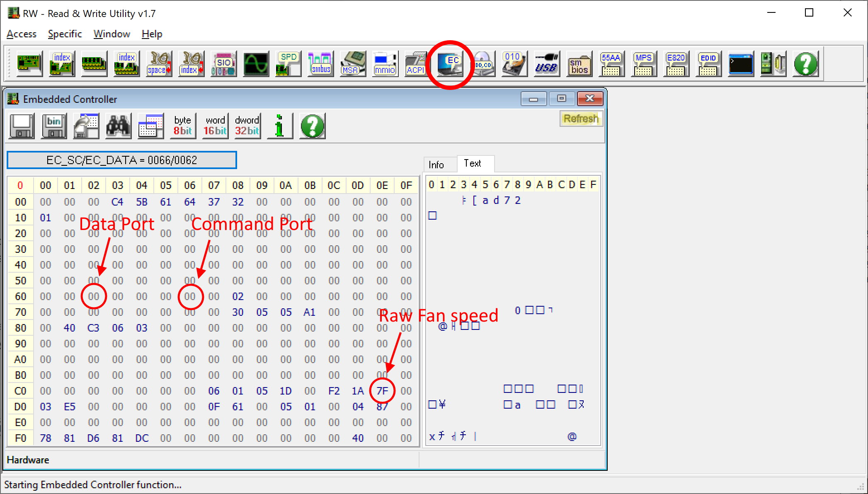The height and width of the screenshot is (494, 868).
Task: Click the C0 row header
Action: 20,391
